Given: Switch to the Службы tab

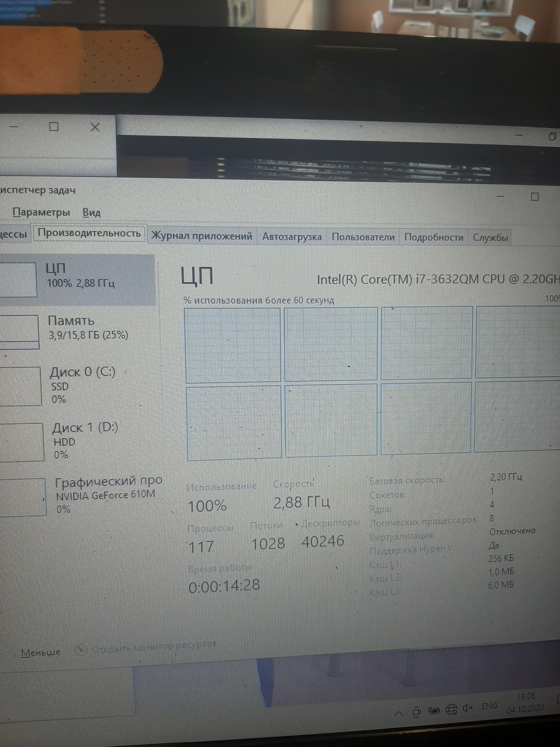Looking at the screenshot, I should point(490,238).
